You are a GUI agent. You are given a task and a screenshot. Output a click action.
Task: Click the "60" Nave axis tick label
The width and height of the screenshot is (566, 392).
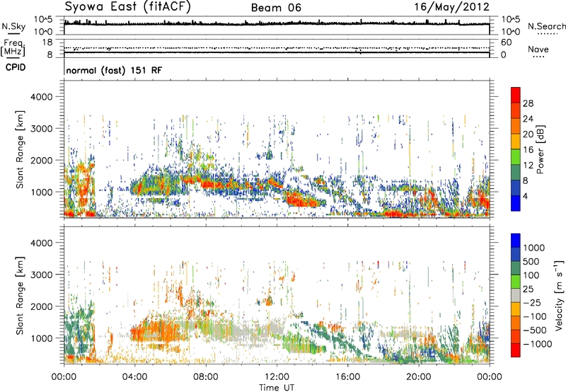click(x=506, y=42)
